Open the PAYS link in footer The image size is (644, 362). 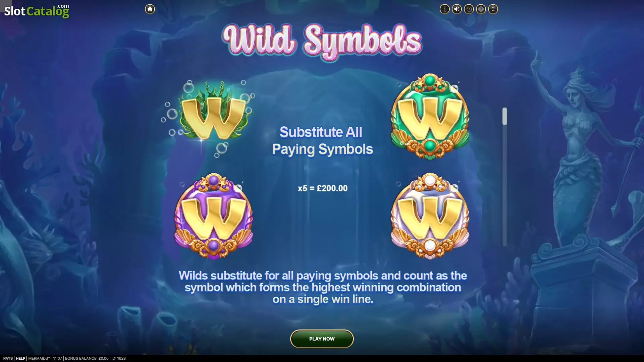[8, 358]
